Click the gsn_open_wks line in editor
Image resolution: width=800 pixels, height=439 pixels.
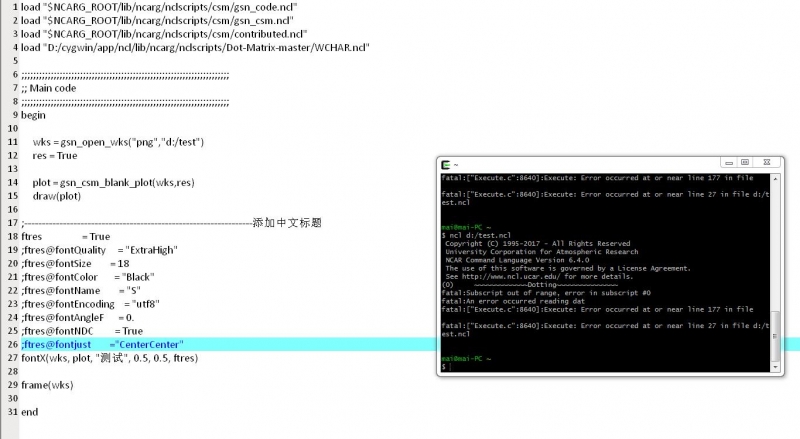pyautogui.click(x=110, y=142)
